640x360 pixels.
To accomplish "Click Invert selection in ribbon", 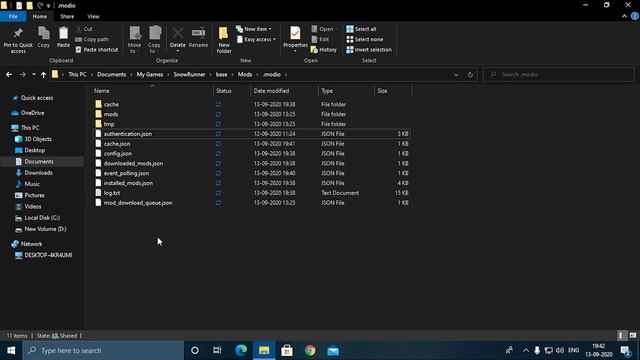I will [369, 49].
